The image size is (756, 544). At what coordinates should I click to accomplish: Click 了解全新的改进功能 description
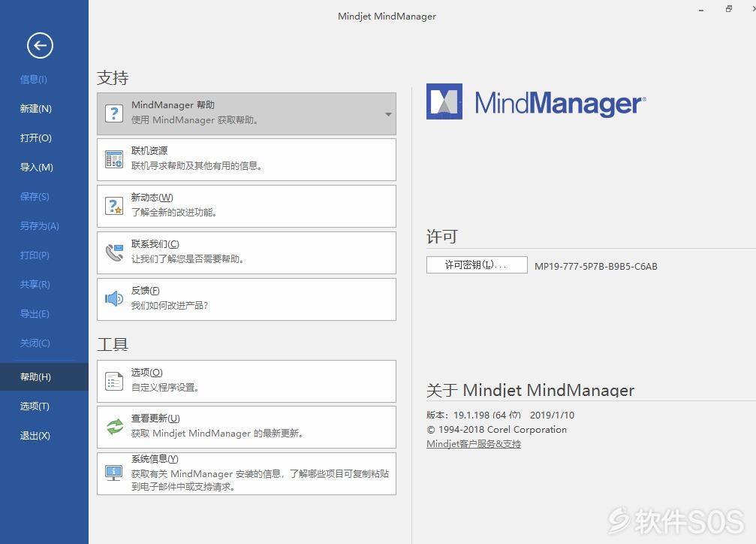(174, 213)
